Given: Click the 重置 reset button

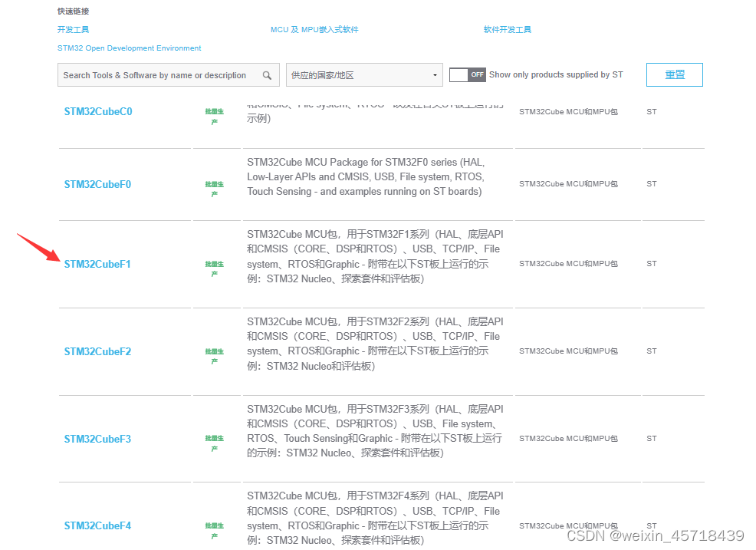Looking at the screenshot, I should [x=675, y=74].
